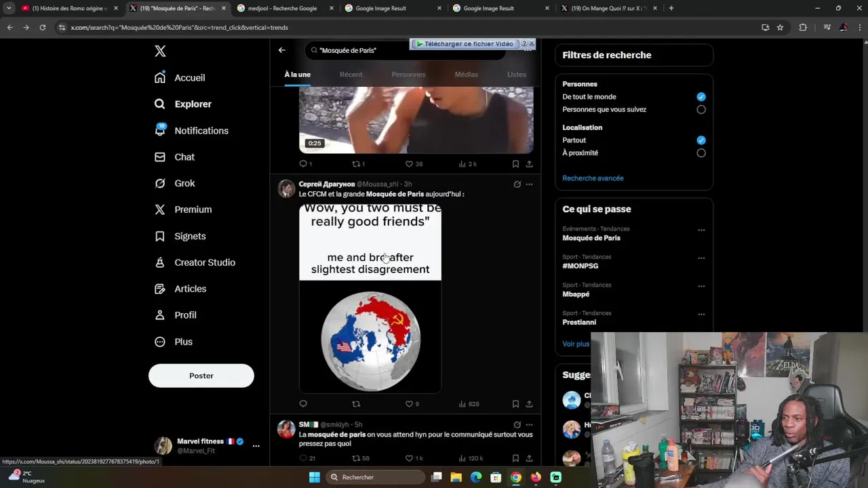868x488 pixels.
Task: Open the Prestianni trend
Action: [x=579, y=323]
